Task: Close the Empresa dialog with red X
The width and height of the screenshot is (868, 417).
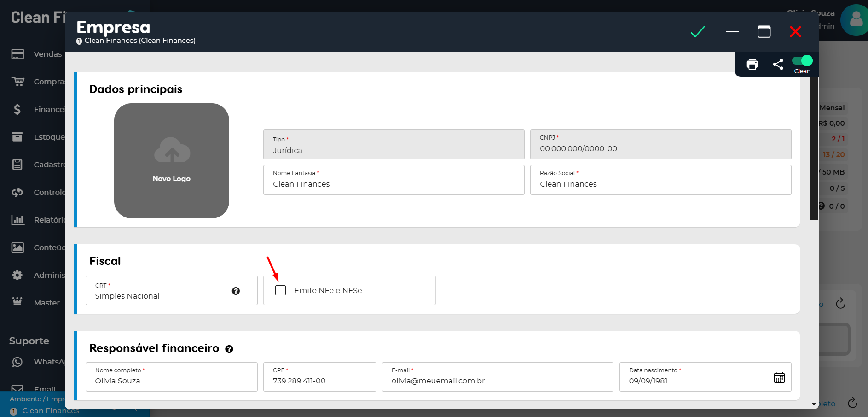Action: [x=795, y=32]
